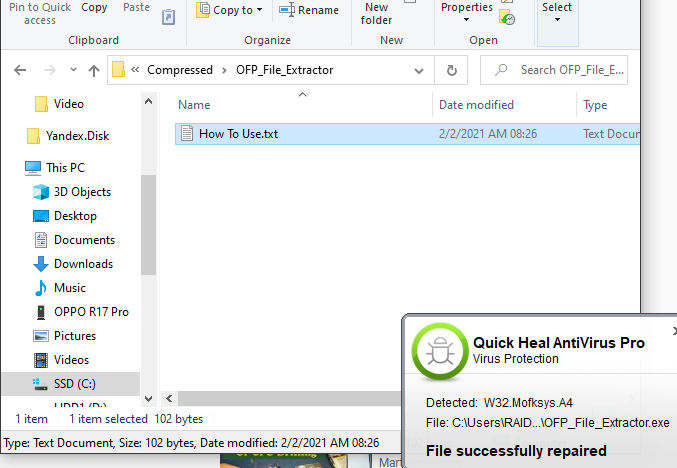Viewport: 677px width, 468px height.
Task: Click the date 2/2/2021 AM 08:26 cell
Action: (x=488, y=134)
